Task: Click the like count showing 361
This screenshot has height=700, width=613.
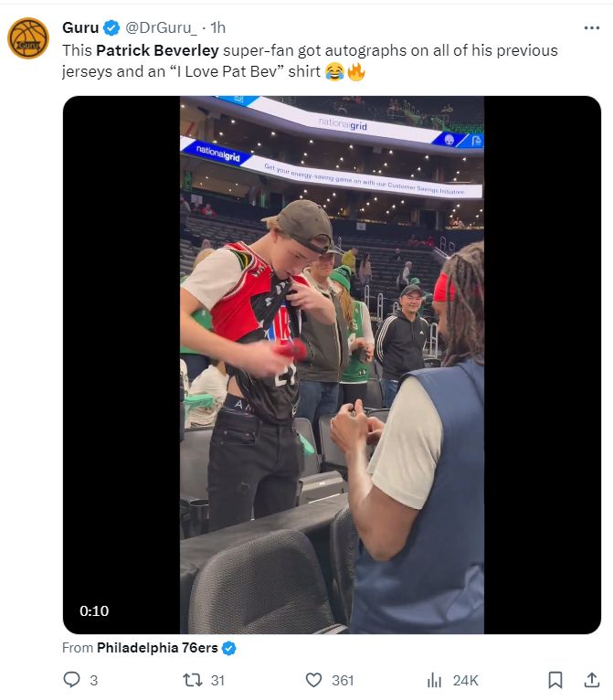Action: point(343,680)
